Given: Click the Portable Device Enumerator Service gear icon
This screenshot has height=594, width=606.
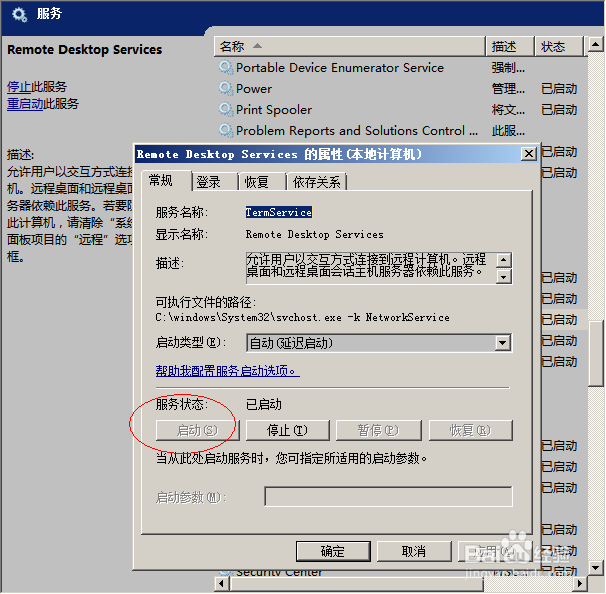Looking at the screenshot, I should [x=226, y=68].
